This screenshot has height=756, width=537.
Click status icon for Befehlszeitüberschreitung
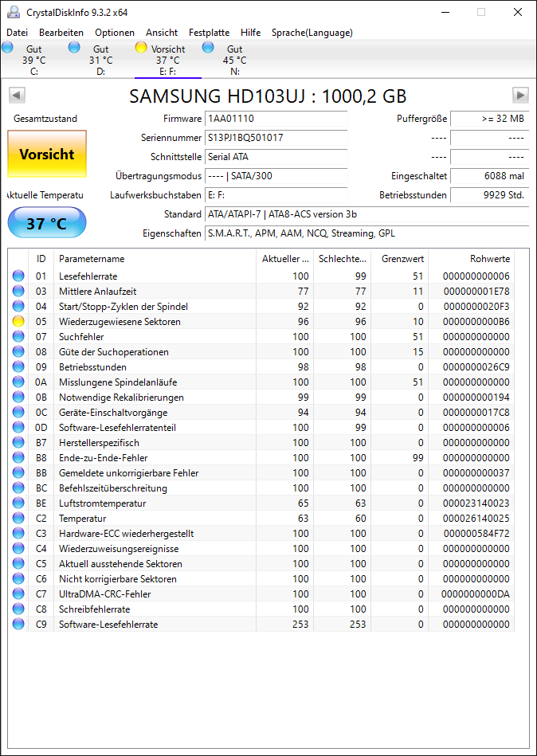click(18, 488)
